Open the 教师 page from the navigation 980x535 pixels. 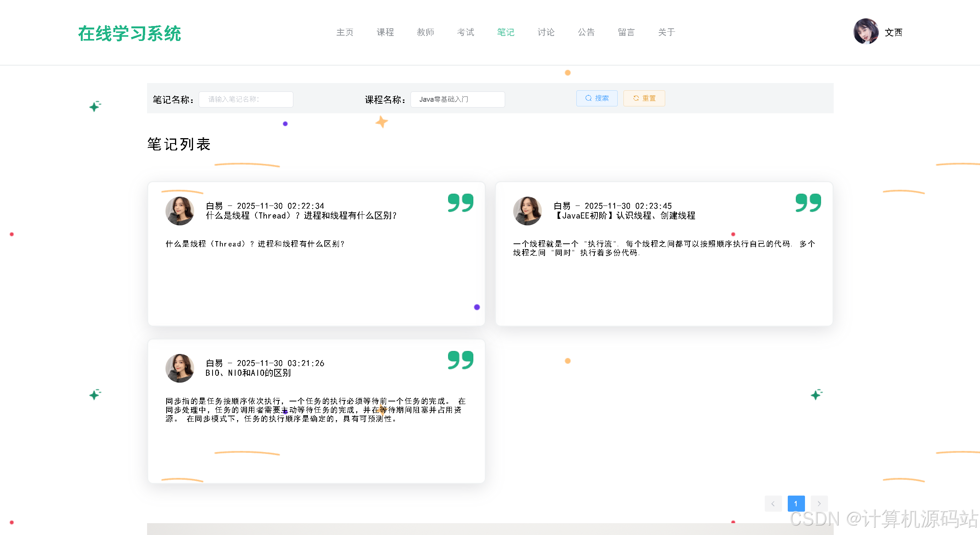pos(425,32)
